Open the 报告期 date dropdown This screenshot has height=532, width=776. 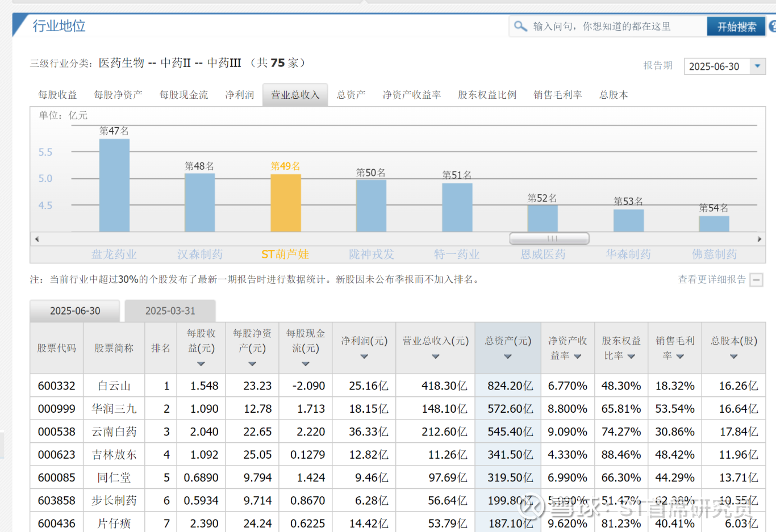point(757,66)
